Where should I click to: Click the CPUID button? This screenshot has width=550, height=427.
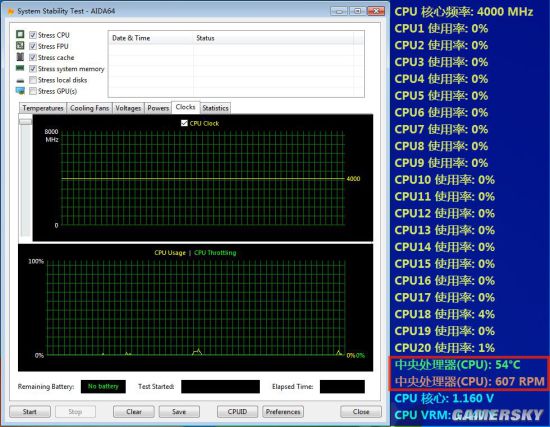[x=237, y=412]
